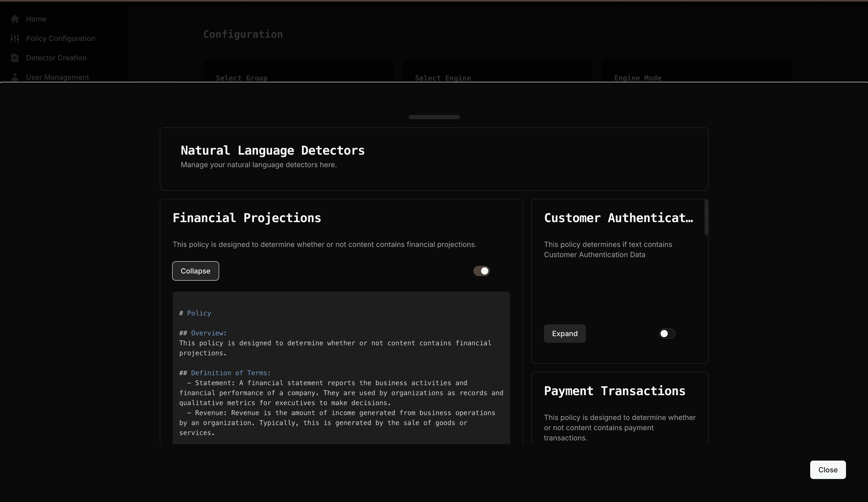The width and height of the screenshot is (868, 502).
Task: Disable the Financial Projections detector toggle
Action: point(481,271)
